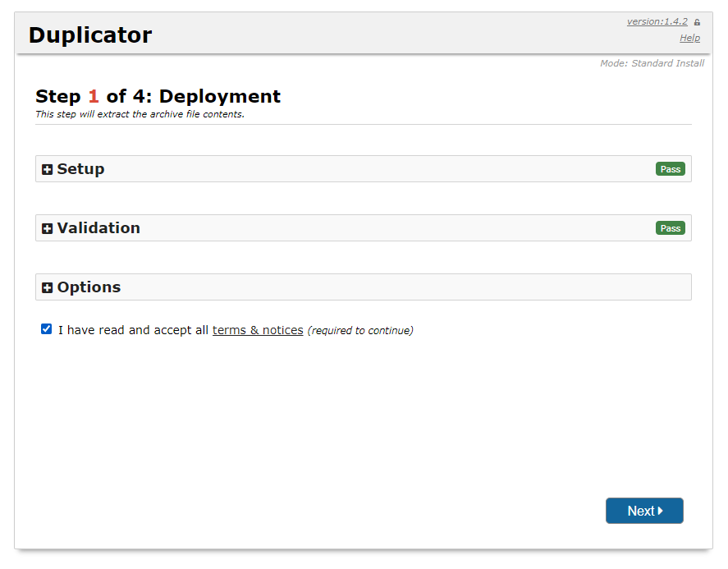Click the plus icon next to Validation
Screen dimensions: 728x569
point(47,228)
